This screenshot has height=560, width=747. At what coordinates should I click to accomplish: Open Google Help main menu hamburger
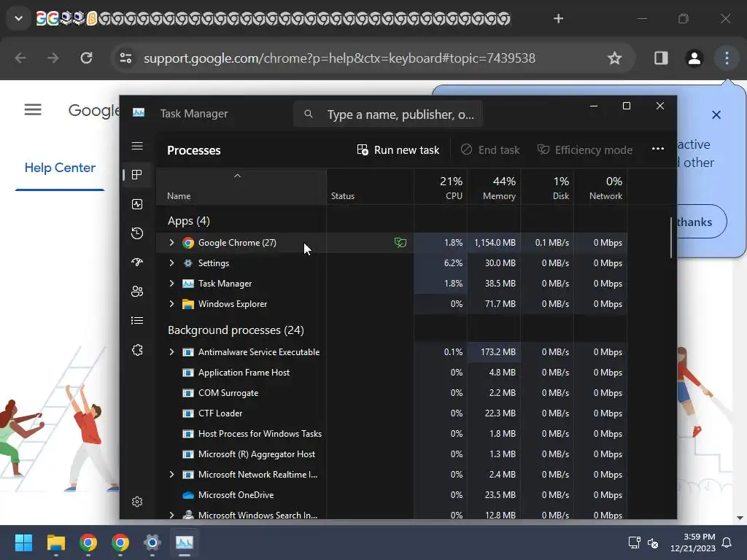pyautogui.click(x=33, y=110)
